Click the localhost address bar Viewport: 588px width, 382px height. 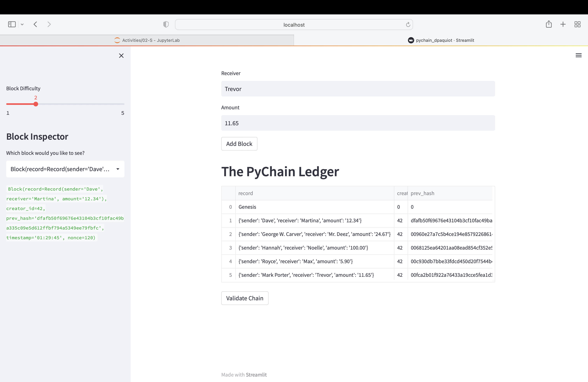(x=294, y=25)
